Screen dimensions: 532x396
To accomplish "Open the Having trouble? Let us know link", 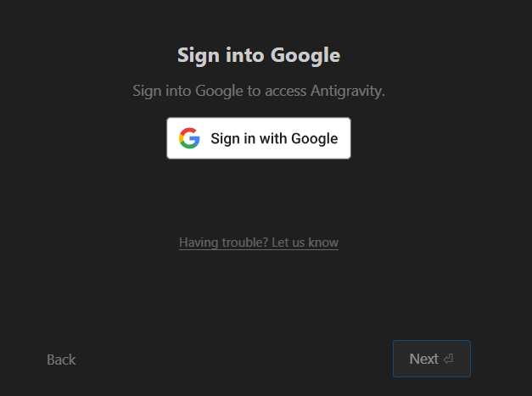I will (x=259, y=243).
